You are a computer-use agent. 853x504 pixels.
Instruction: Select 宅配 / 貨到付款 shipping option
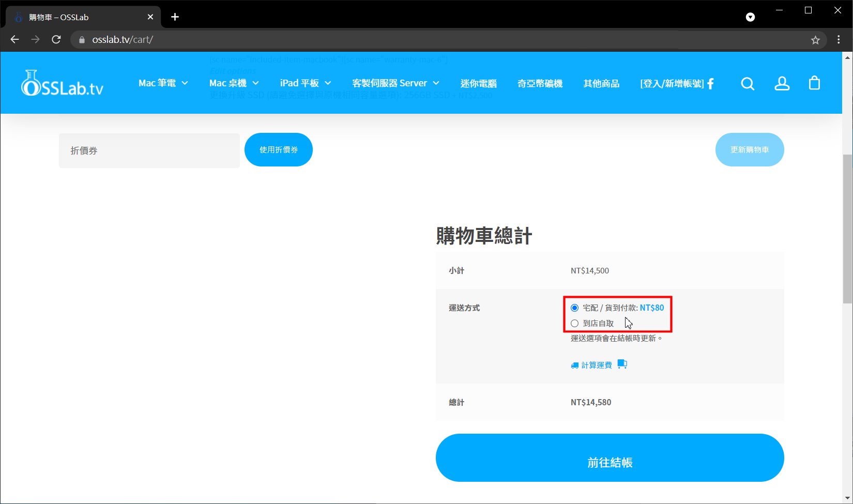click(574, 308)
